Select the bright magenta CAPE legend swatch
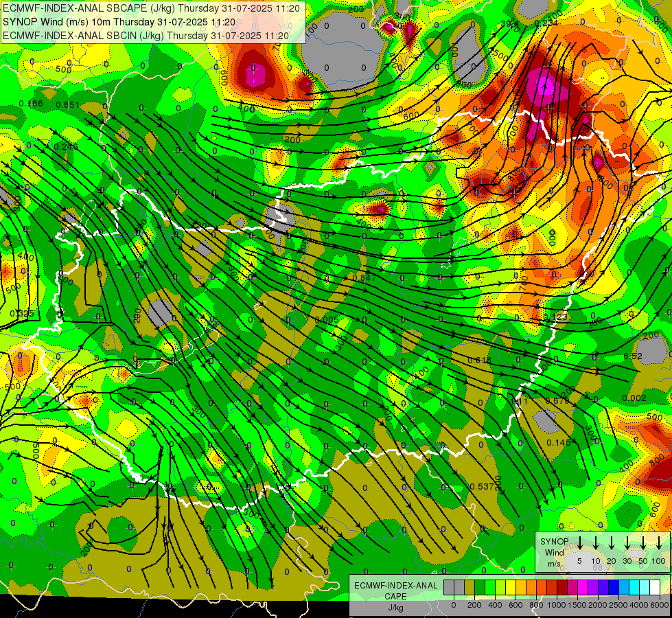The height and width of the screenshot is (618, 672). pyautogui.click(x=583, y=587)
